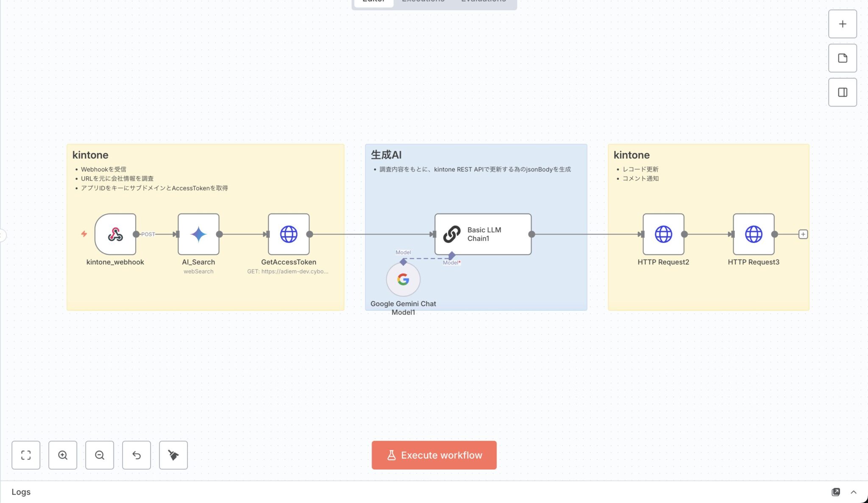Zoom out of the canvas
The width and height of the screenshot is (868, 503).
pos(100,455)
